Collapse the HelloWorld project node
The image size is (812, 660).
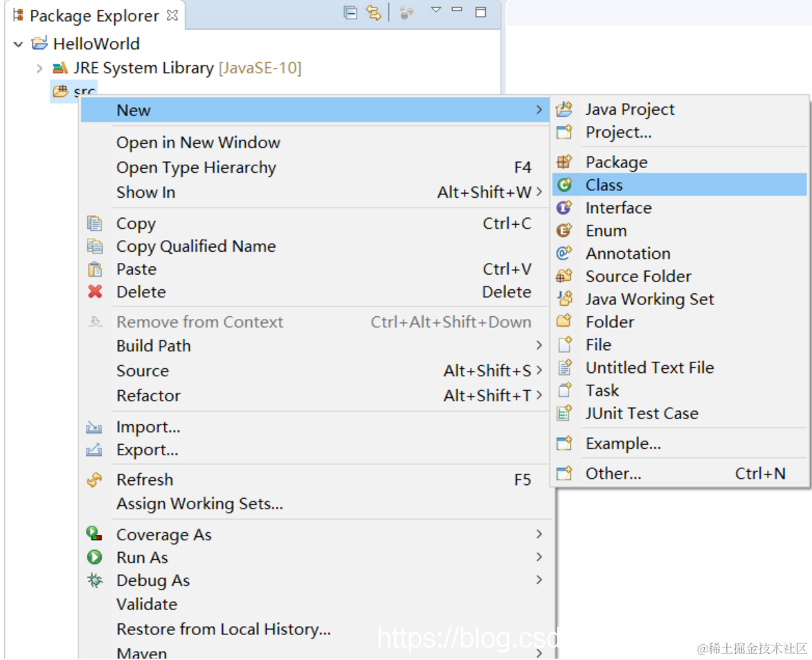coord(18,44)
